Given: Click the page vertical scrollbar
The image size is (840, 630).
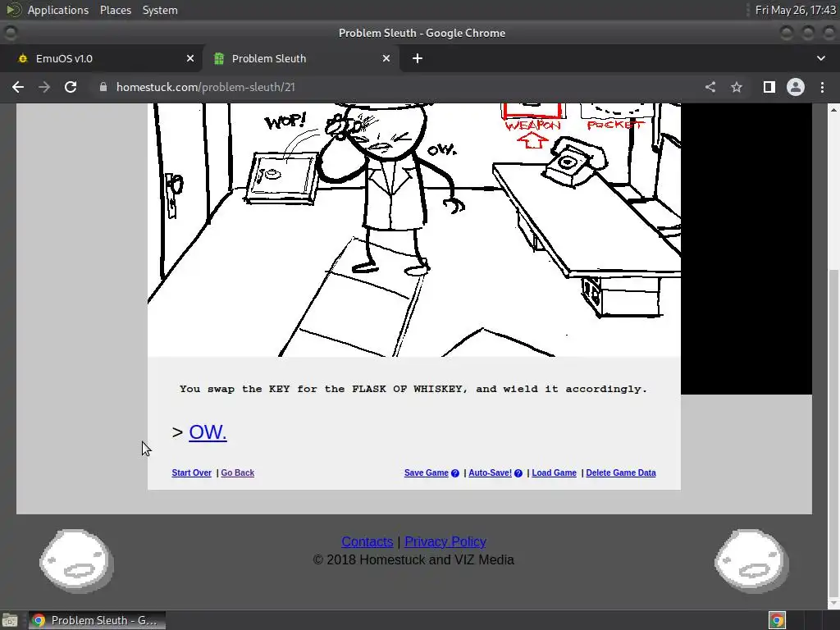Looking at the screenshot, I should (833, 431).
